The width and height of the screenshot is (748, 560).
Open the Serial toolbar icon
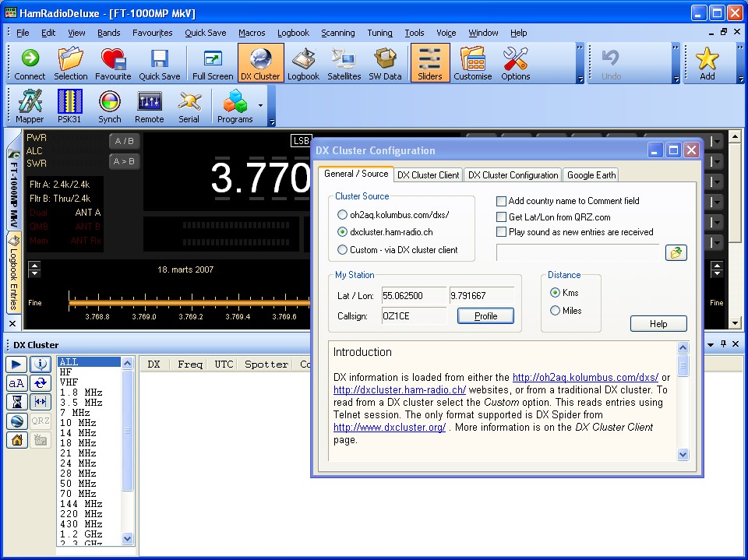point(189,107)
